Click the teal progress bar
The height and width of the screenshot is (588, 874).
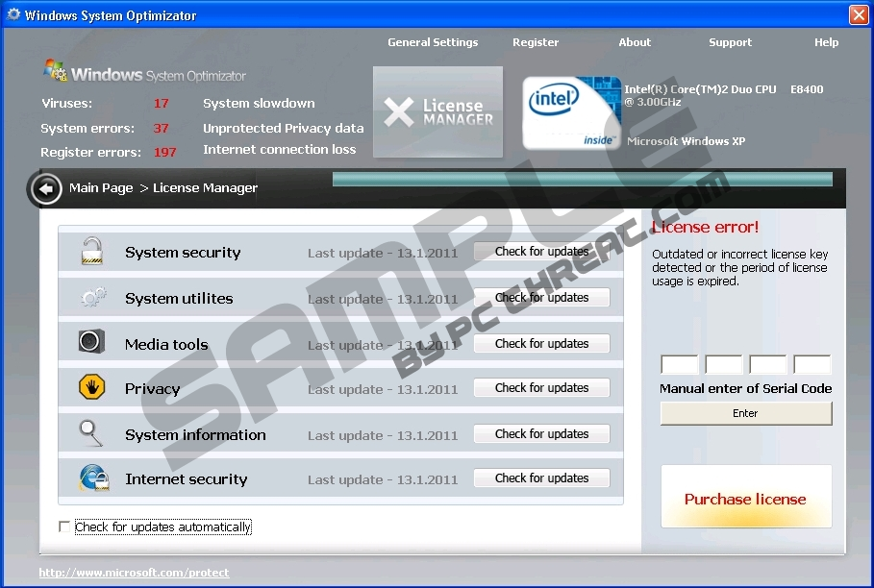coord(583,180)
